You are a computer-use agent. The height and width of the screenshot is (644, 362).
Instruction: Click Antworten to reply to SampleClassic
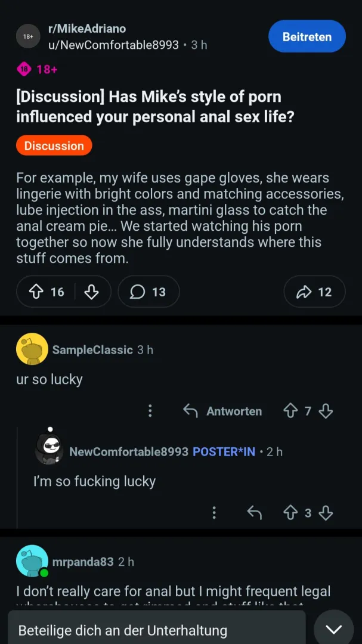(223, 411)
